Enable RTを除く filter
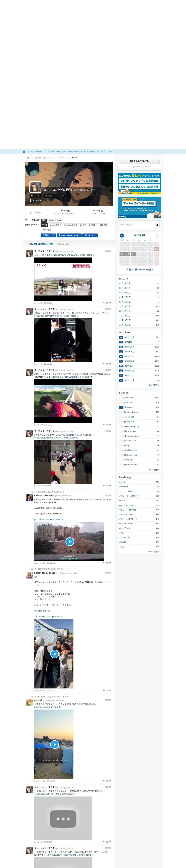Screen dimensions: 186x868 coord(93,225)
